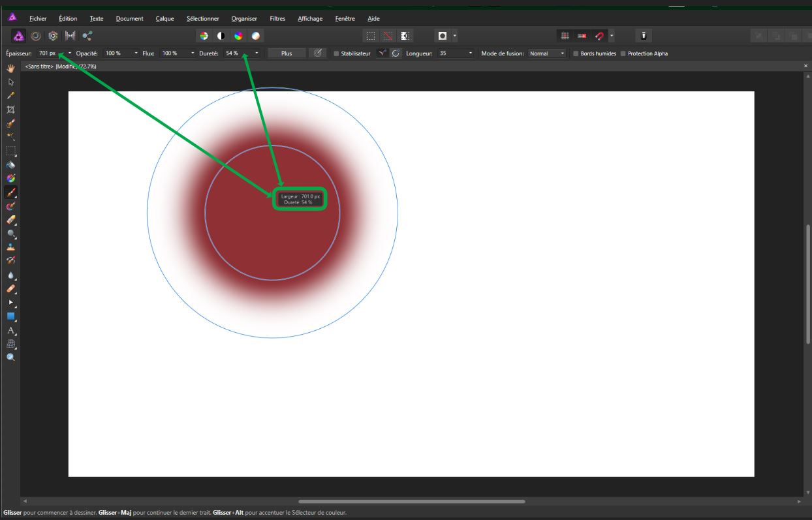Select the Healing Brush bandage tool
This screenshot has height=520, width=812.
click(11, 288)
